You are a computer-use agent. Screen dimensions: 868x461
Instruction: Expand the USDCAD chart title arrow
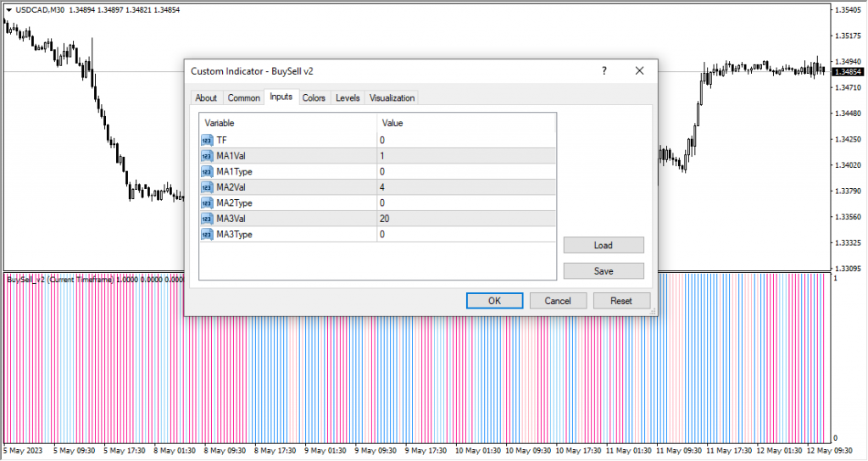(8, 10)
